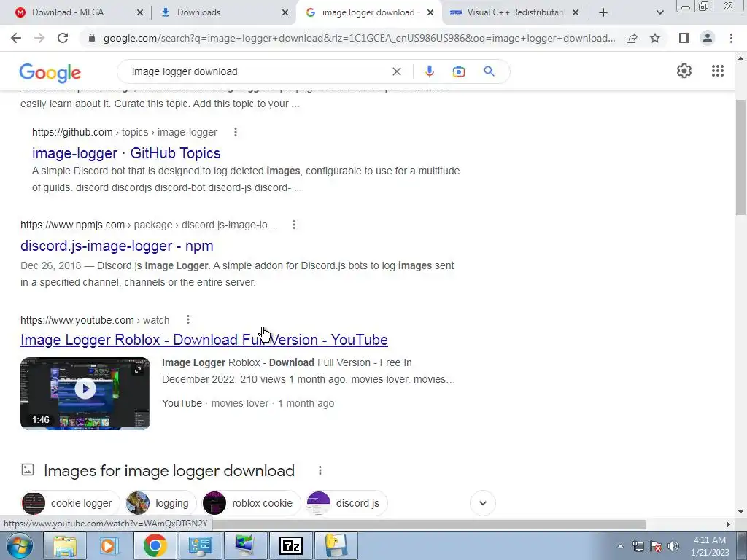Open the tab search dropdown
This screenshot has height=560, width=747.
(x=659, y=12)
